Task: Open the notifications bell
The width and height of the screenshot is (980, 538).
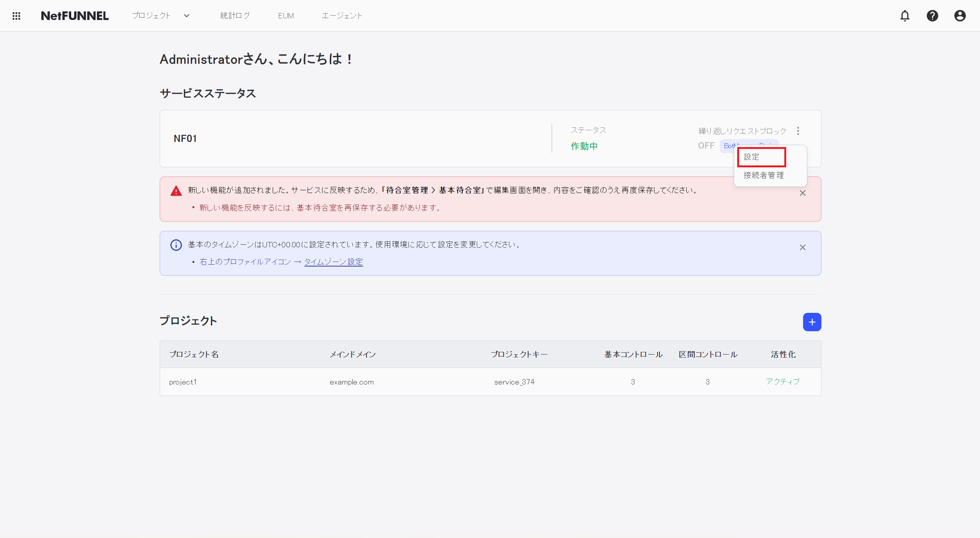Action: pos(905,16)
